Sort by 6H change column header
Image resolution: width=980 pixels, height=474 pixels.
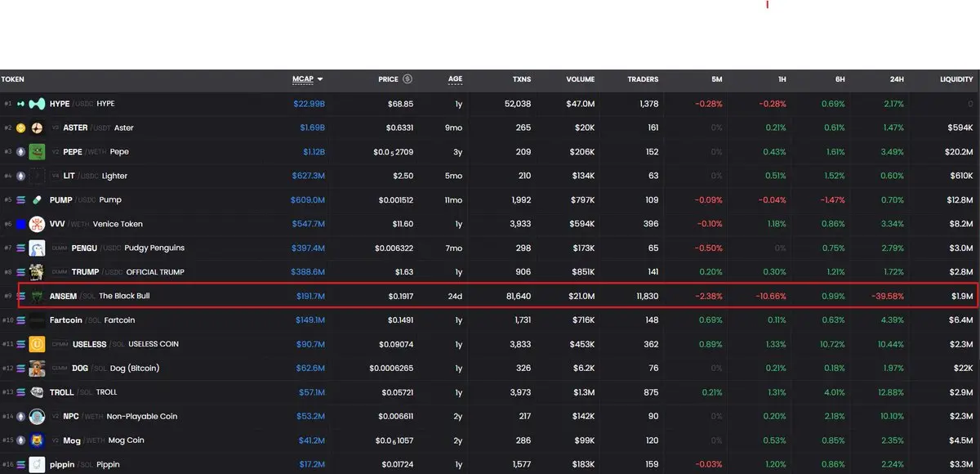click(x=840, y=79)
